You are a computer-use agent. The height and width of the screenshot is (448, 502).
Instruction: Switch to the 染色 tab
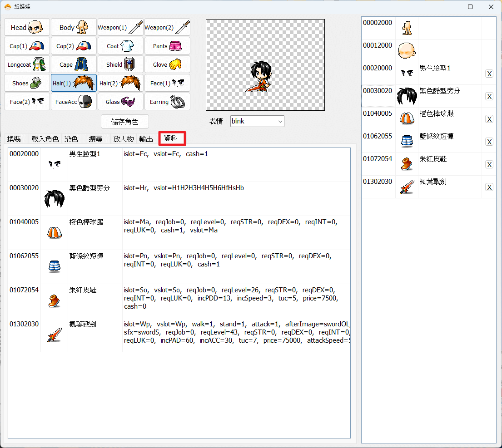(x=71, y=139)
